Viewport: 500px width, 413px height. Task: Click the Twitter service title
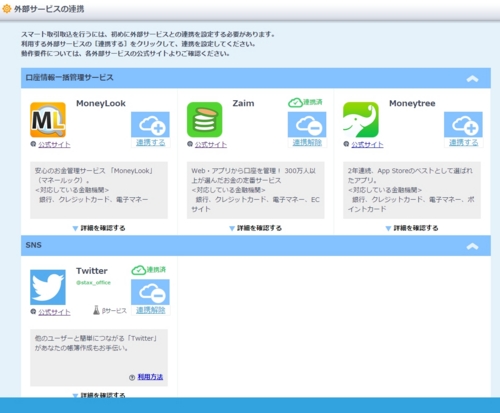pos(92,271)
